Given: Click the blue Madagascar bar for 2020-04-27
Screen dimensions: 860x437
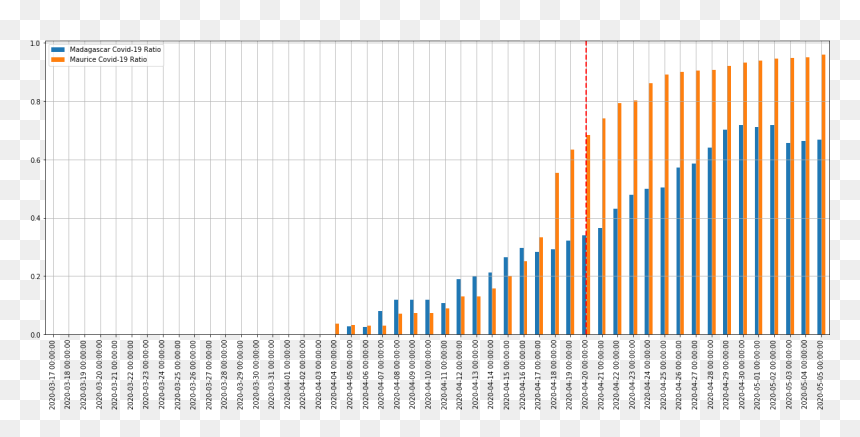Looking at the screenshot, I should pyautogui.click(x=694, y=249).
